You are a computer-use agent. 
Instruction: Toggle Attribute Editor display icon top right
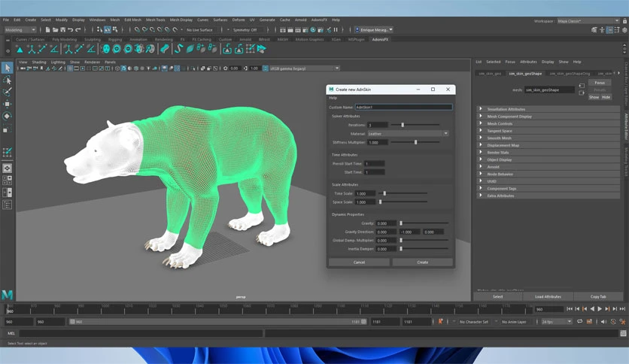point(609,30)
